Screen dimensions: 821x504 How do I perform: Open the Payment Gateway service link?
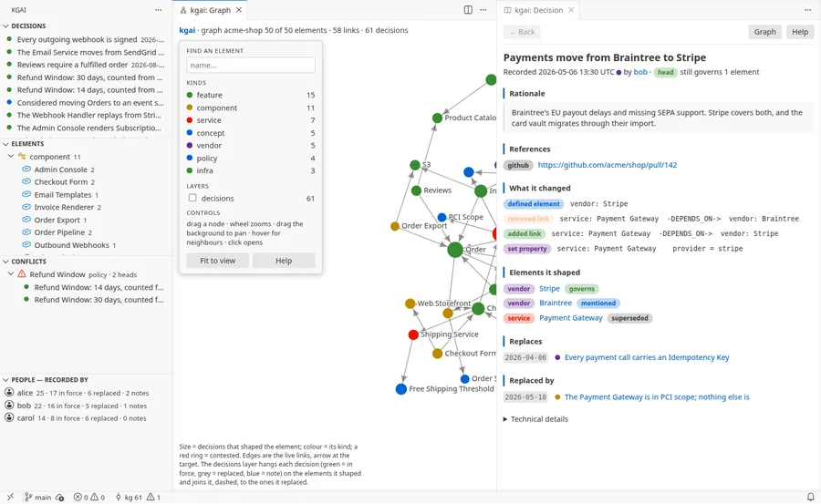571,318
